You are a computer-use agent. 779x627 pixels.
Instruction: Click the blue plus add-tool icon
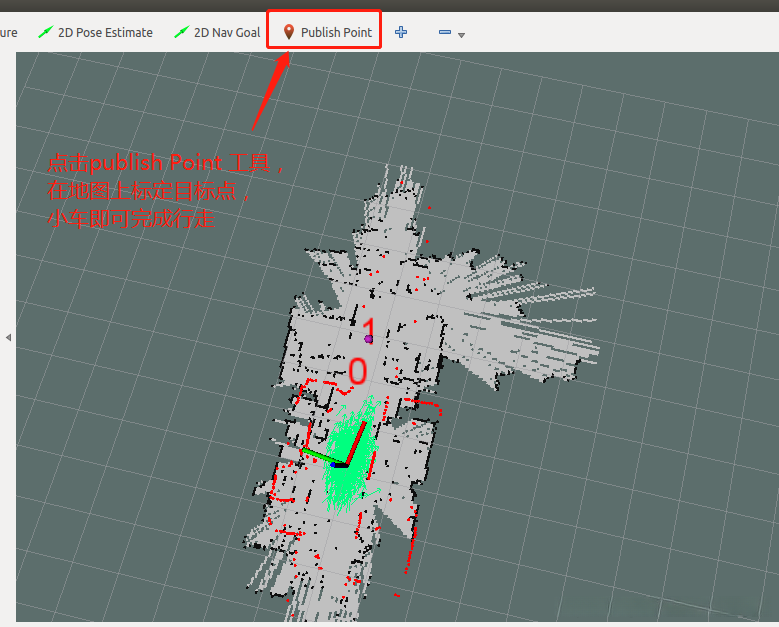[x=401, y=32]
